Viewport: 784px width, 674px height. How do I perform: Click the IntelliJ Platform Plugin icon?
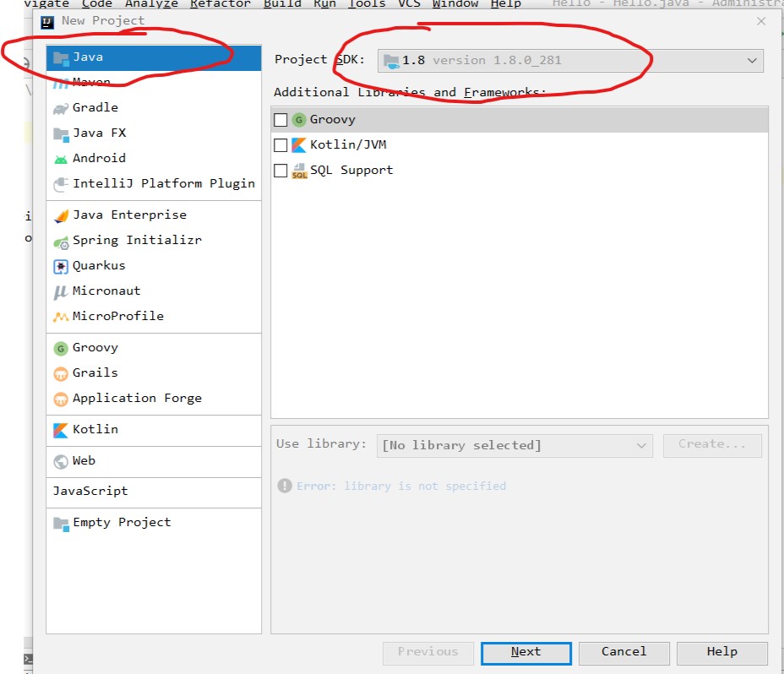[x=61, y=184]
